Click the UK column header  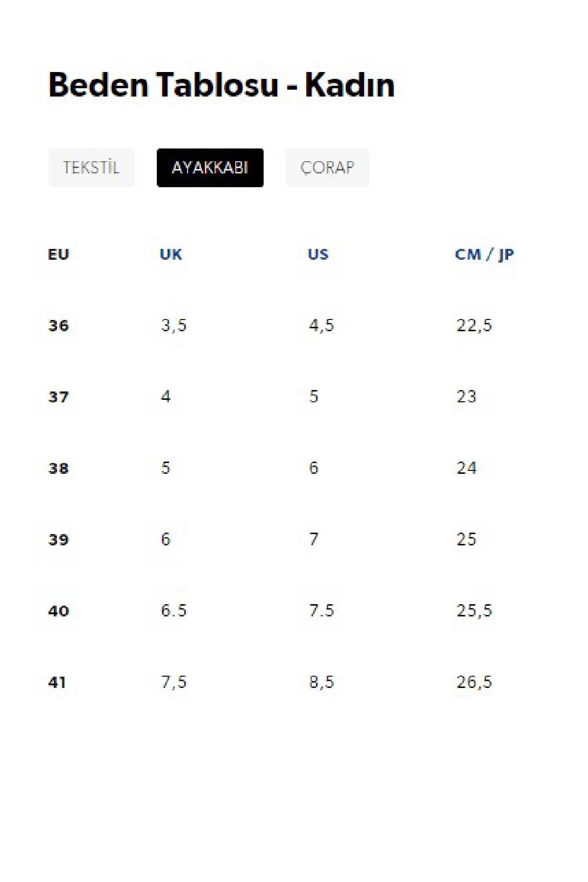171,254
